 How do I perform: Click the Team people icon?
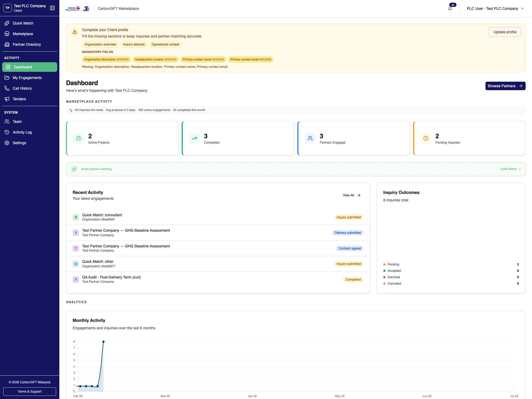coord(7,122)
